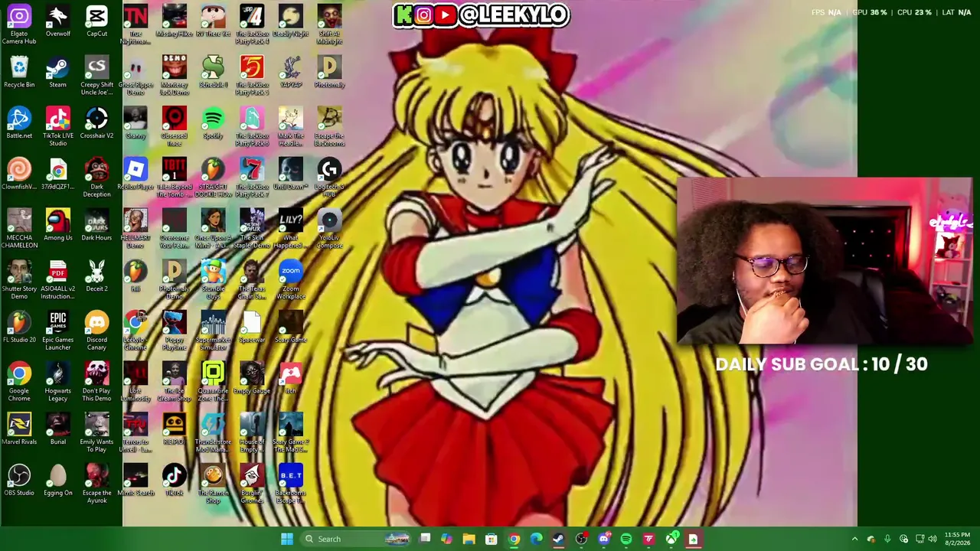Select the Poppy Playtime desktop icon
This screenshot has width=980, height=551.
click(174, 331)
